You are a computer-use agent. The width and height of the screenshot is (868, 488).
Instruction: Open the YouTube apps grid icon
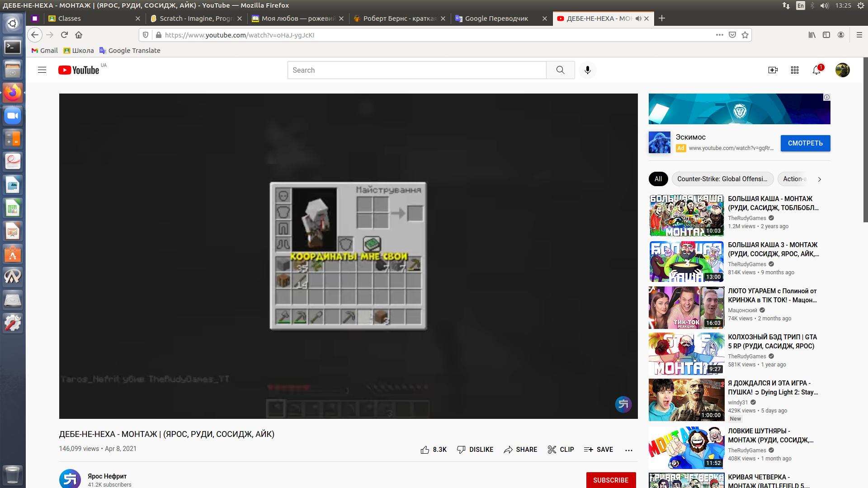coord(794,70)
